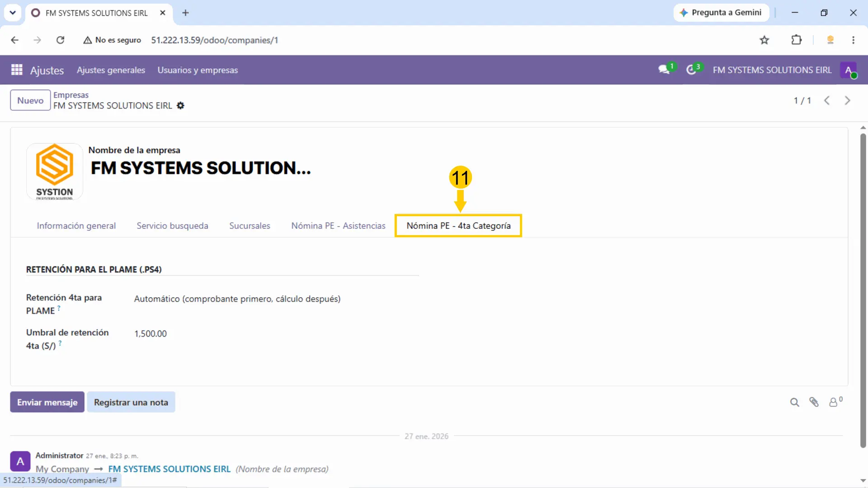The height and width of the screenshot is (488, 868).
Task: Open the FM SYSTEMS SOLUTIONS EIRL company switcher
Action: coord(772,70)
